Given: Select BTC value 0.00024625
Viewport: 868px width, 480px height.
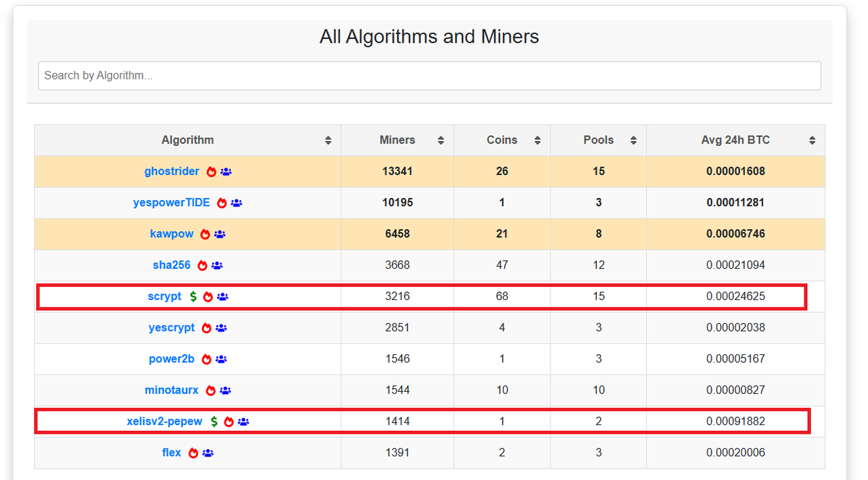Looking at the screenshot, I should click(x=736, y=296).
